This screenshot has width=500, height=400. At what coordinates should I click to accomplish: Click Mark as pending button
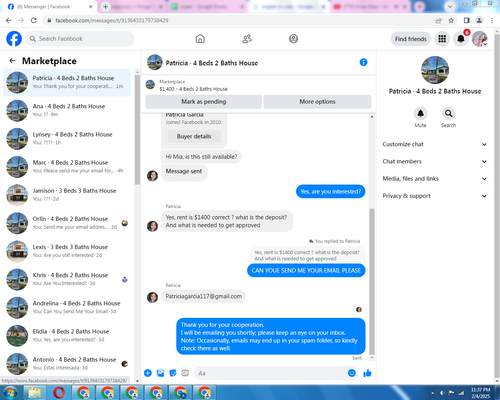click(203, 101)
